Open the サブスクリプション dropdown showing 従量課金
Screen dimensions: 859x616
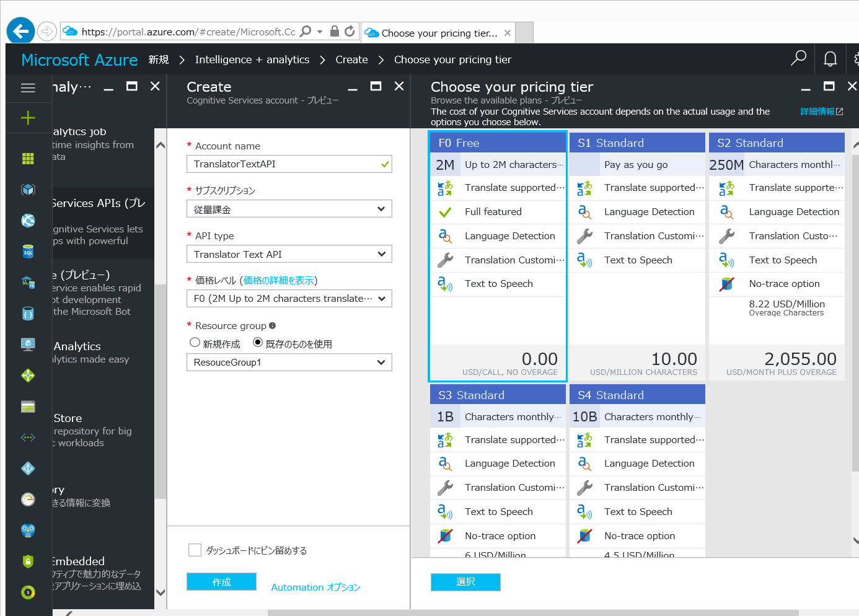click(289, 209)
